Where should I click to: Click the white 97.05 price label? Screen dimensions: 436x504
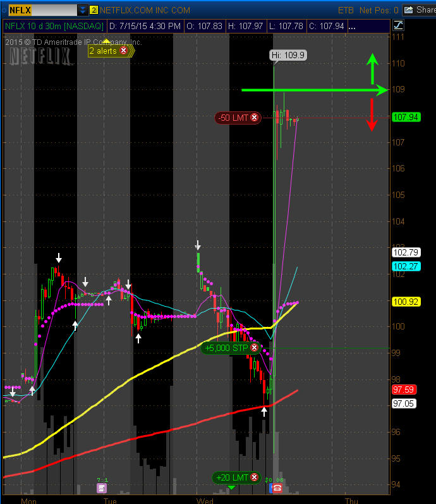coord(404,403)
